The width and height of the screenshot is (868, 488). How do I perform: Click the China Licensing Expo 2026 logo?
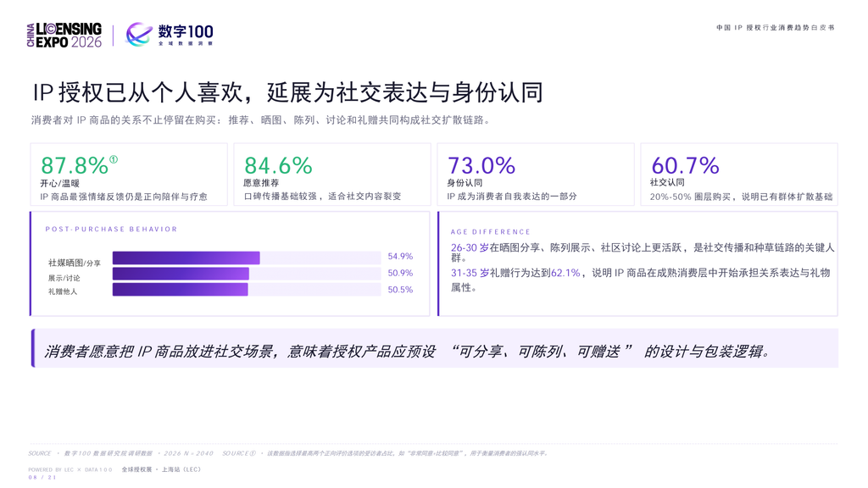64,35
